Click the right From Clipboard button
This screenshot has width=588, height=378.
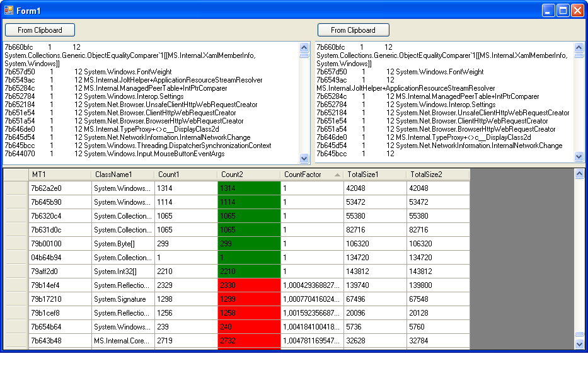click(353, 30)
